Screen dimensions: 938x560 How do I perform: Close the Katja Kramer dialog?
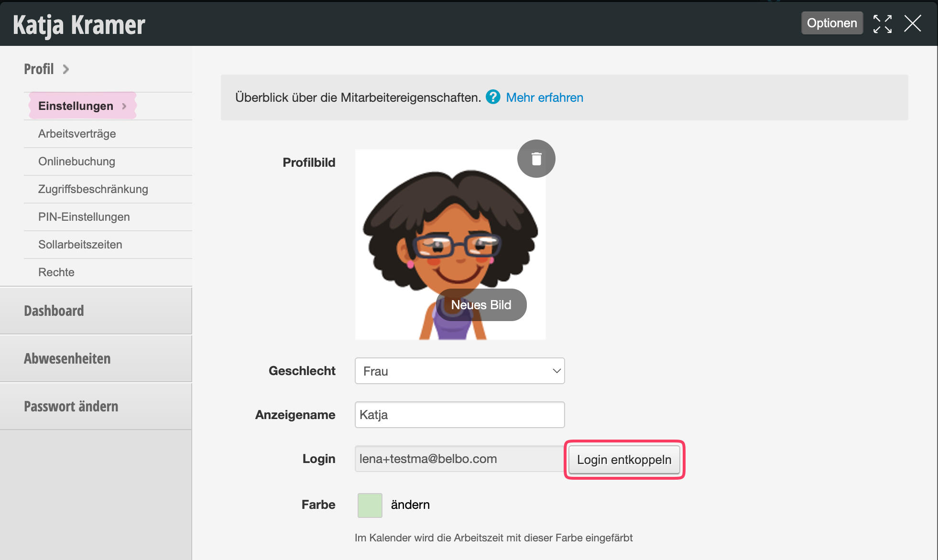[x=912, y=23]
